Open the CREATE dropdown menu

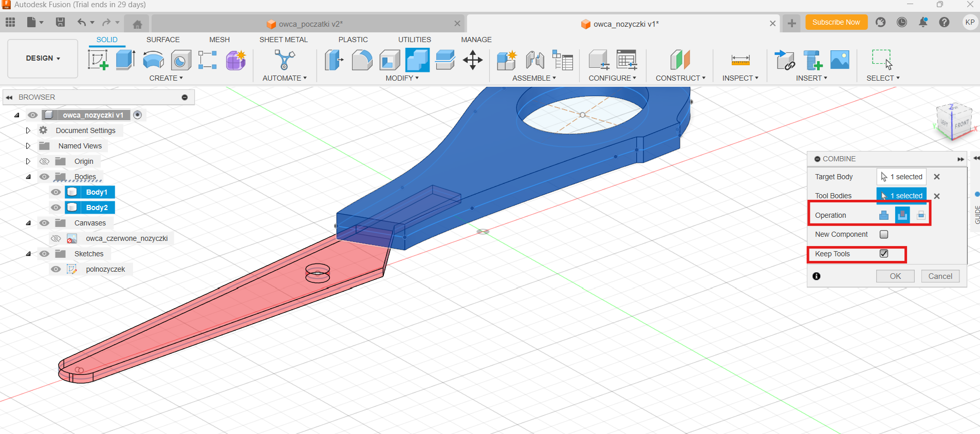pyautogui.click(x=166, y=78)
